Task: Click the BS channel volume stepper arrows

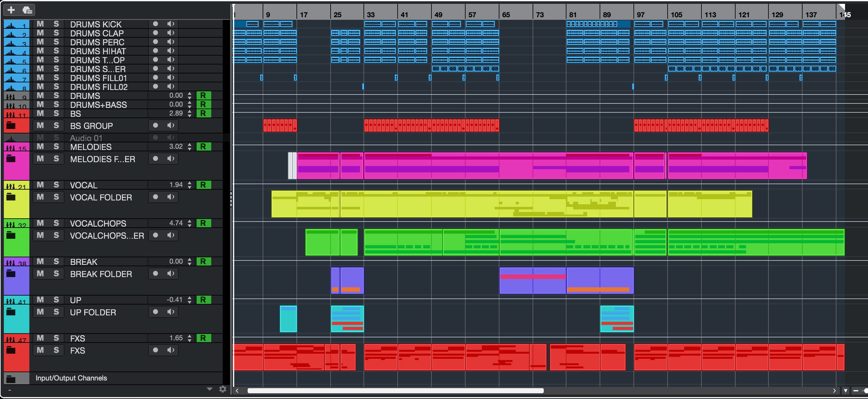Action: tap(190, 114)
